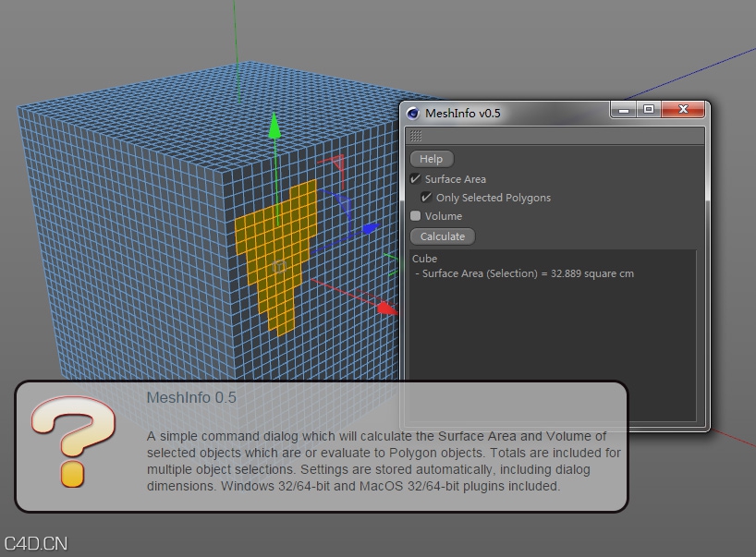This screenshot has width=756, height=557.
Task: Enable the Volume checkbox
Action: pyautogui.click(x=415, y=215)
